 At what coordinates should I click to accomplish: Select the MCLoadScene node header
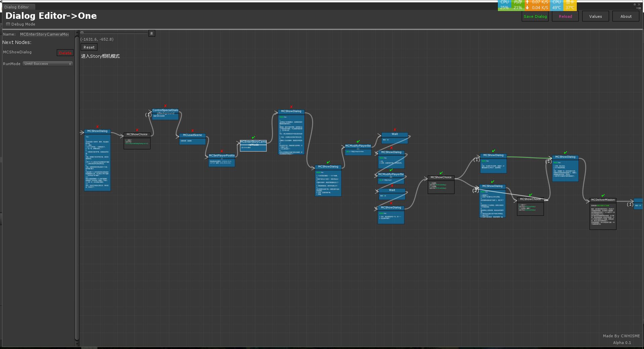192,135
